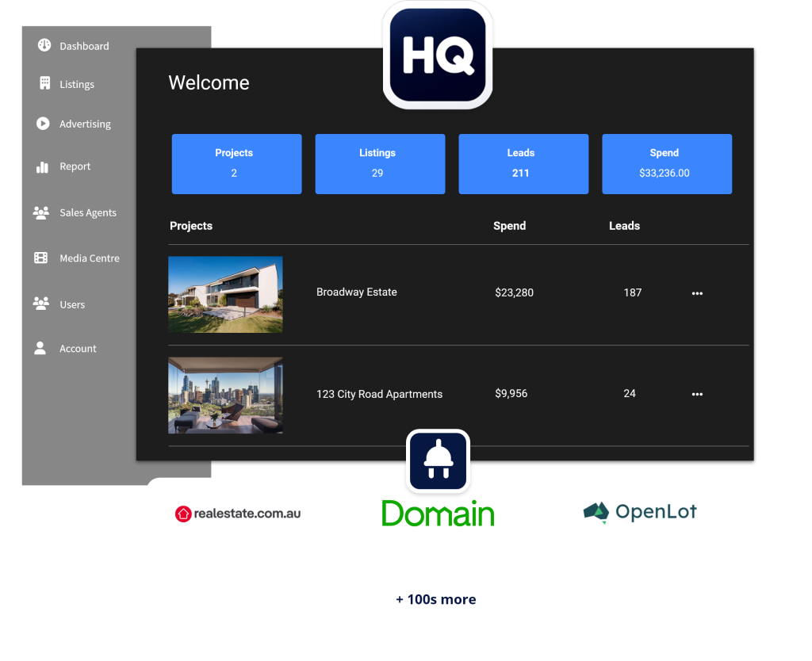Click the Leads summary card
This screenshot has height=661, width=812.
click(x=523, y=164)
